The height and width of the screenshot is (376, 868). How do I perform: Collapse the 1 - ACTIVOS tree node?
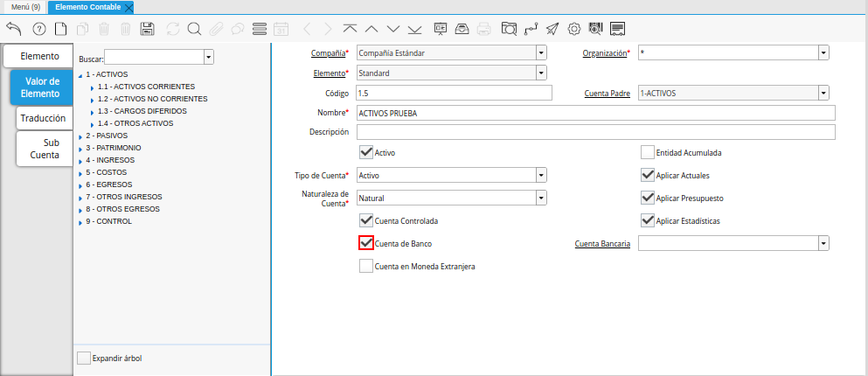click(x=80, y=75)
